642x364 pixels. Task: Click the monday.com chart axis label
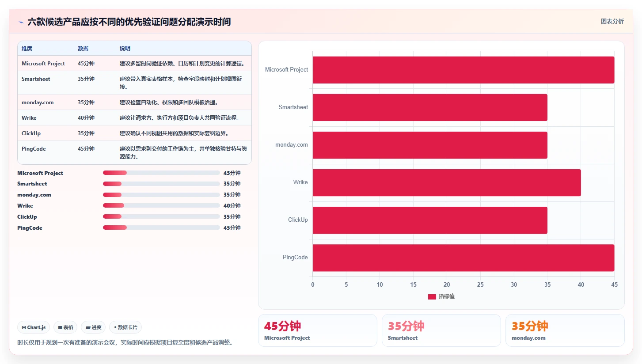point(292,145)
